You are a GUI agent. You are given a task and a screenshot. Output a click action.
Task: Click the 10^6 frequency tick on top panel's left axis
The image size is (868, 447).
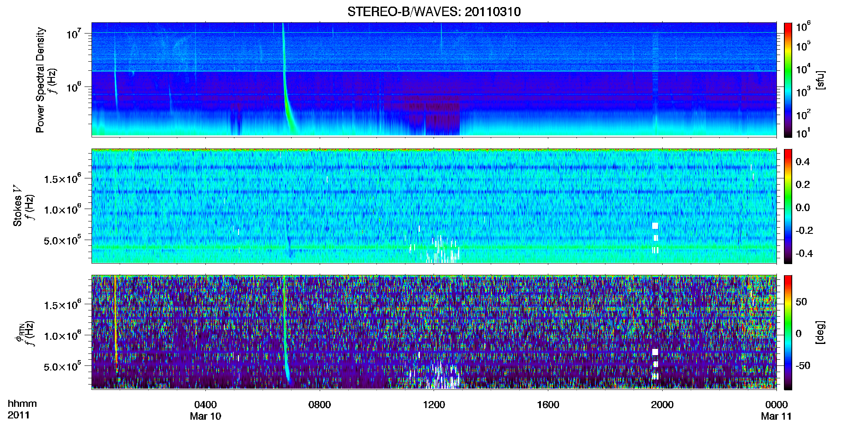tap(73, 87)
